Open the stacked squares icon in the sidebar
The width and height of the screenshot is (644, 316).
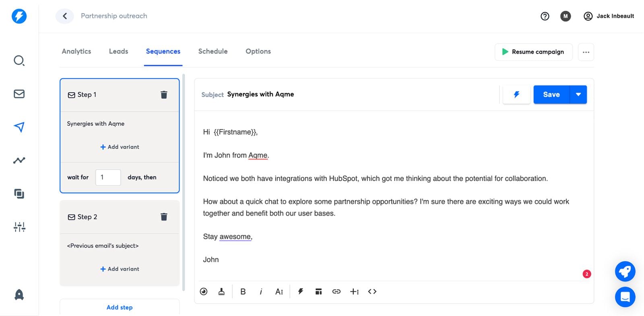click(x=19, y=193)
